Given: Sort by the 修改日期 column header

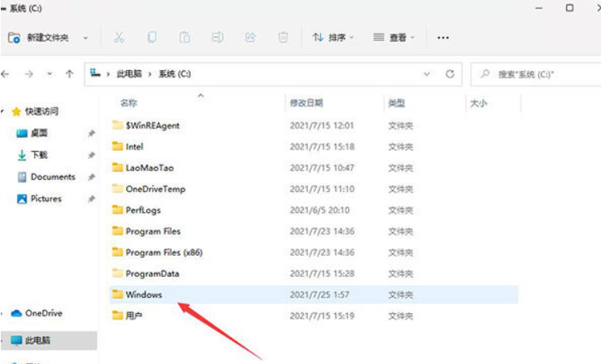Looking at the screenshot, I should tap(306, 103).
